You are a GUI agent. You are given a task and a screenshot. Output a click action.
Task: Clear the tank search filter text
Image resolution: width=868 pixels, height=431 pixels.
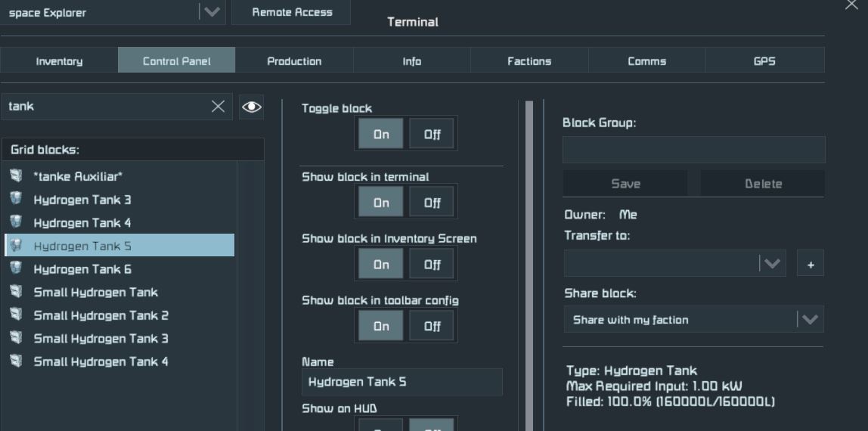point(218,107)
